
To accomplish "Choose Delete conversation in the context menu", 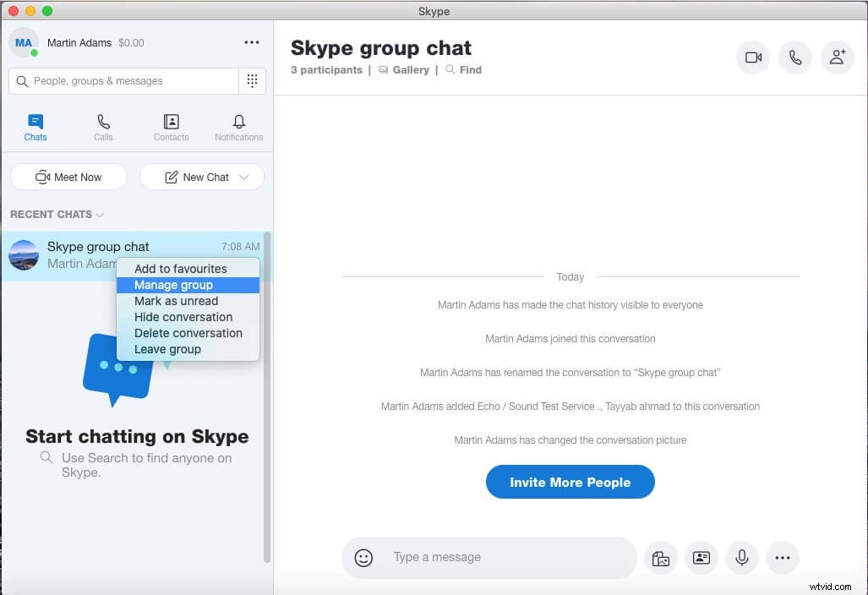I will [x=188, y=333].
